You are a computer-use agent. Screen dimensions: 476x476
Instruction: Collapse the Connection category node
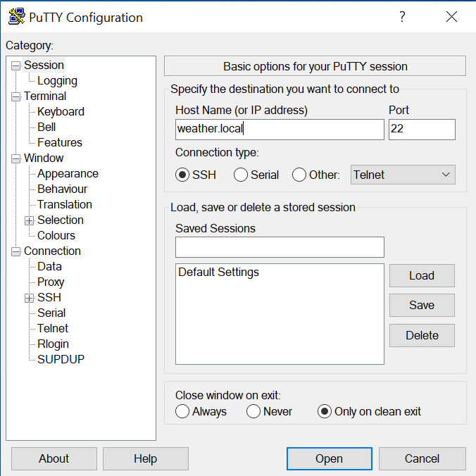16,251
